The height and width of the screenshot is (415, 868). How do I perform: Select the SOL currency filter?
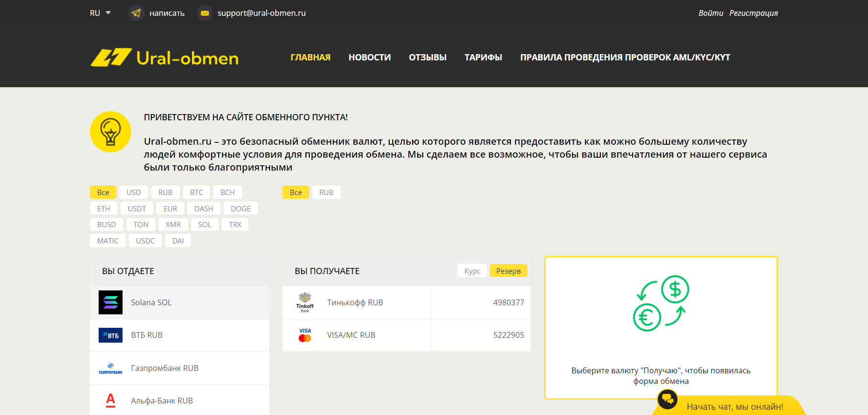pos(205,224)
